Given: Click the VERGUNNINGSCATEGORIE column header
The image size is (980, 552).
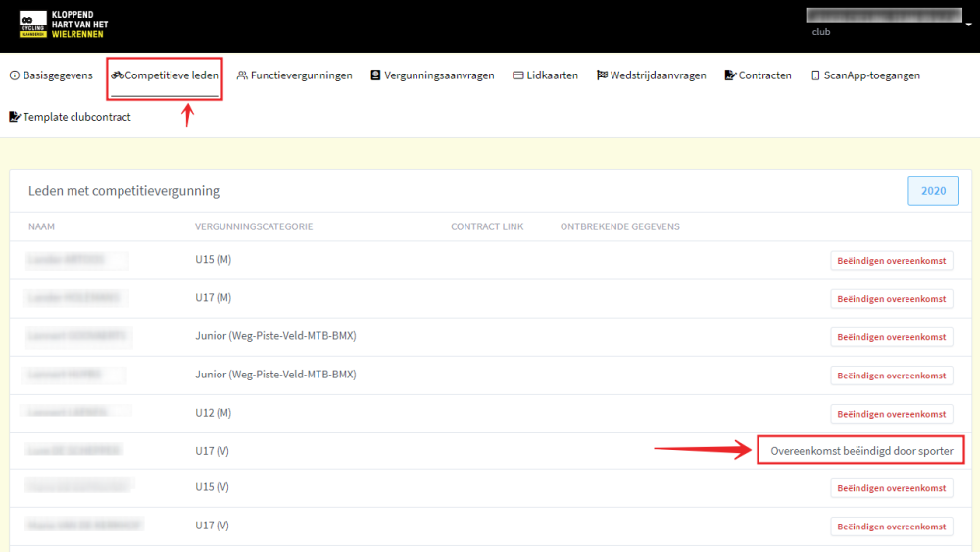Looking at the screenshot, I should click(x=254, y=226).
